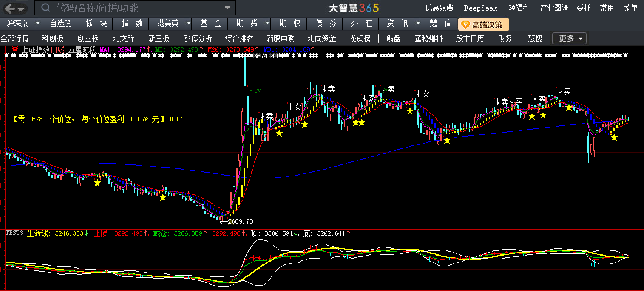Focus the 代码/名称/简拼/功能 search field

tap(135, 8)
